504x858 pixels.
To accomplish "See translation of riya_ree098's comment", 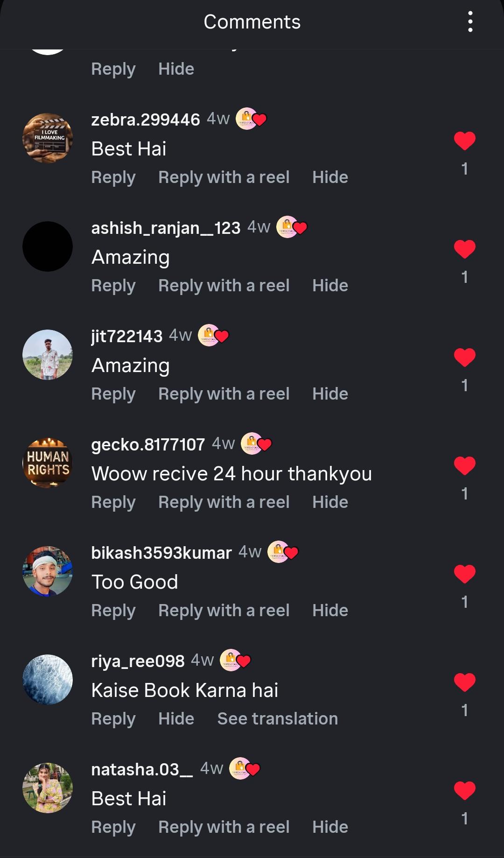I will point(277,718).
